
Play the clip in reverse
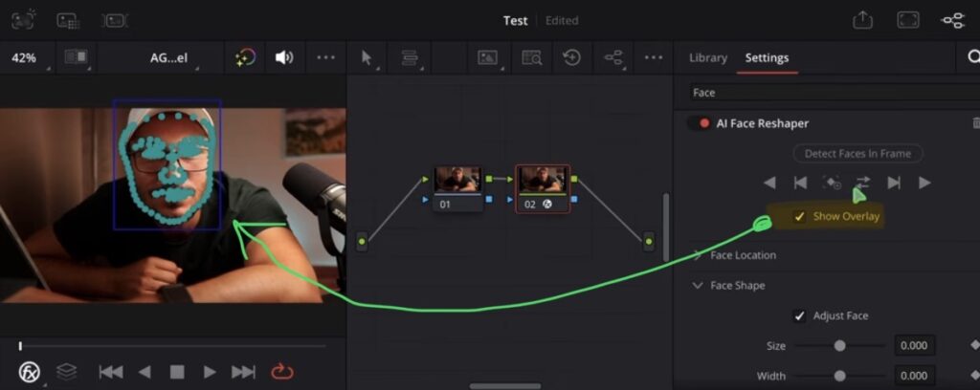145,373
